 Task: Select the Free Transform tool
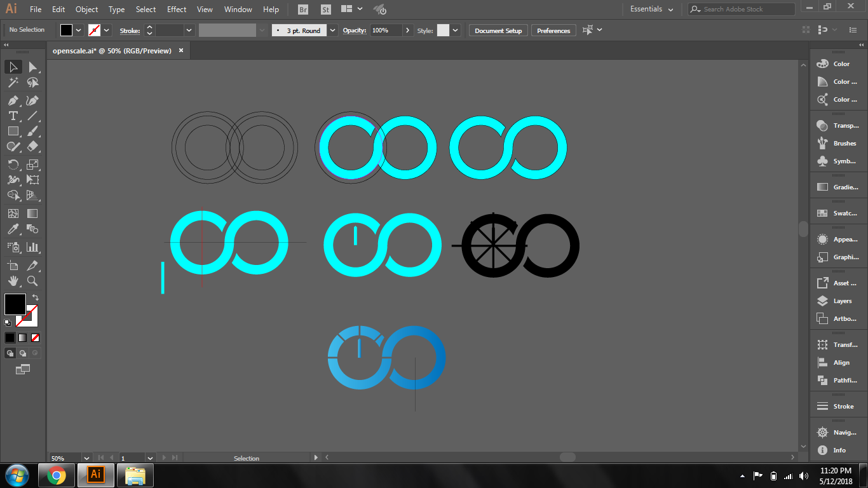point(33,180)
